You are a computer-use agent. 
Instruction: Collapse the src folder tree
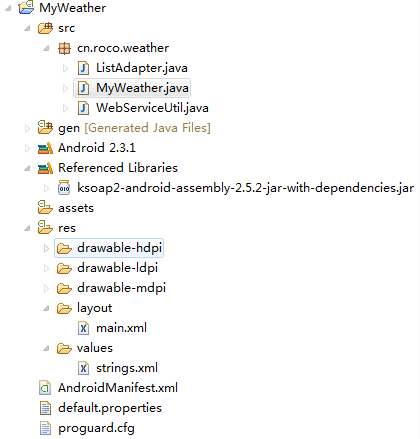pyautogui.click(x=27, y=28)
